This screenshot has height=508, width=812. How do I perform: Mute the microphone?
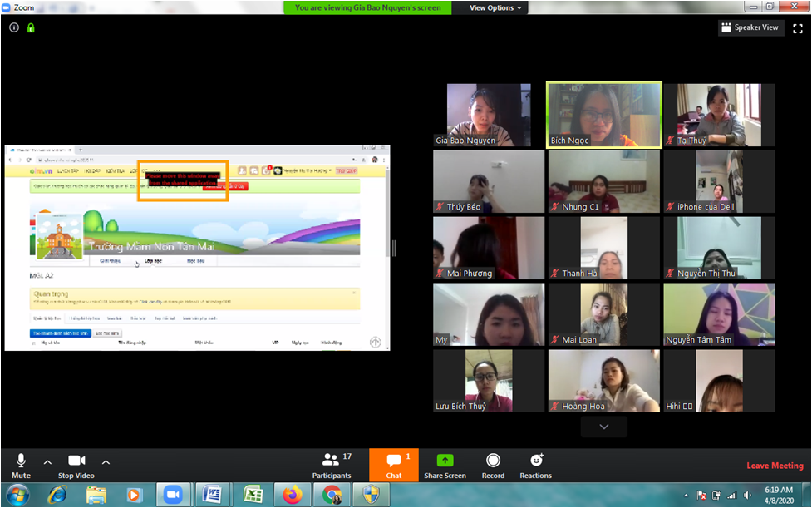pos(21,465)
